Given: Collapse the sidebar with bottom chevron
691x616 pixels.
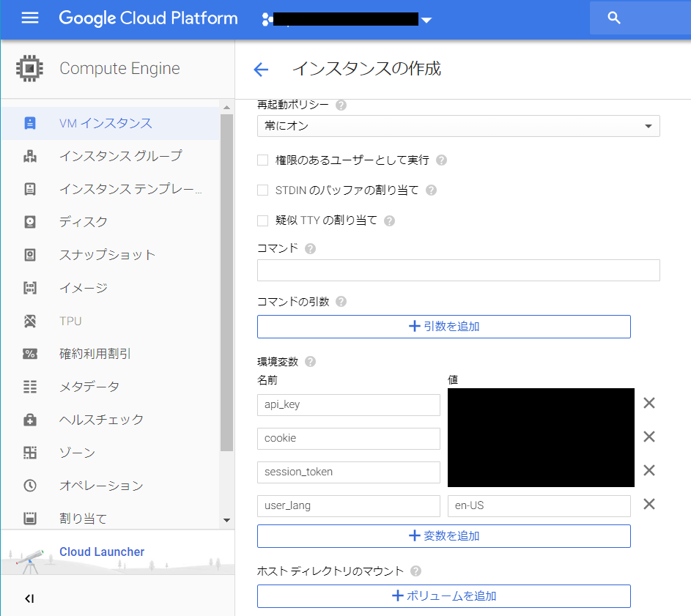Looking at the screenshot, I should [29, 598].
